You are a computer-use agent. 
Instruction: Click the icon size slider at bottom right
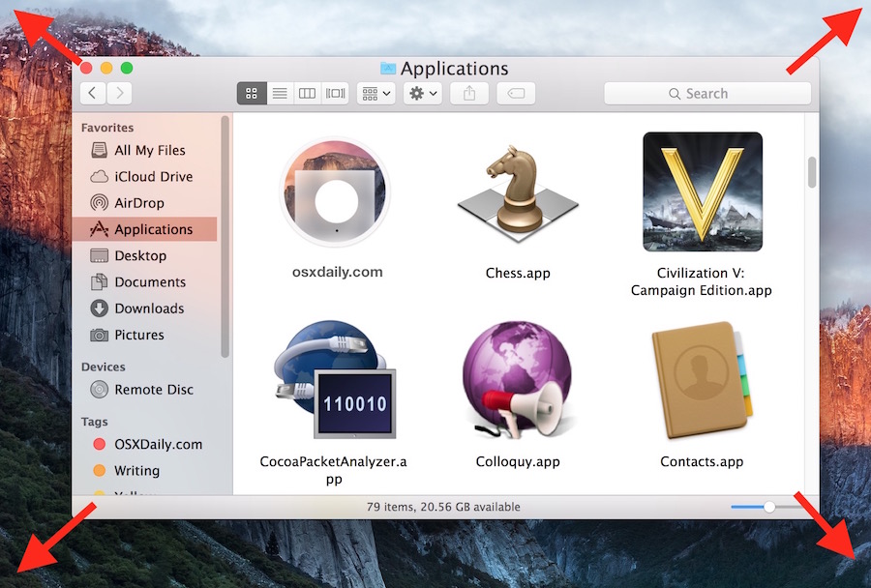click(767, 505)
